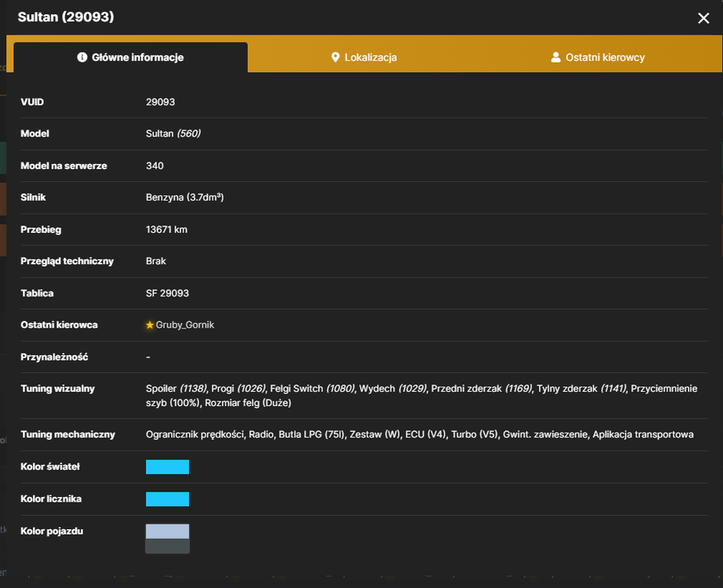
Task: Click the Felgi Switch (1080) tuning entry
Action: [313, 389]
